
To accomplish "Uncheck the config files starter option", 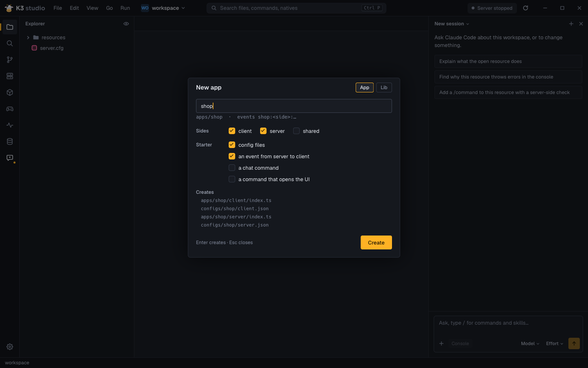I will coord(232,145).
